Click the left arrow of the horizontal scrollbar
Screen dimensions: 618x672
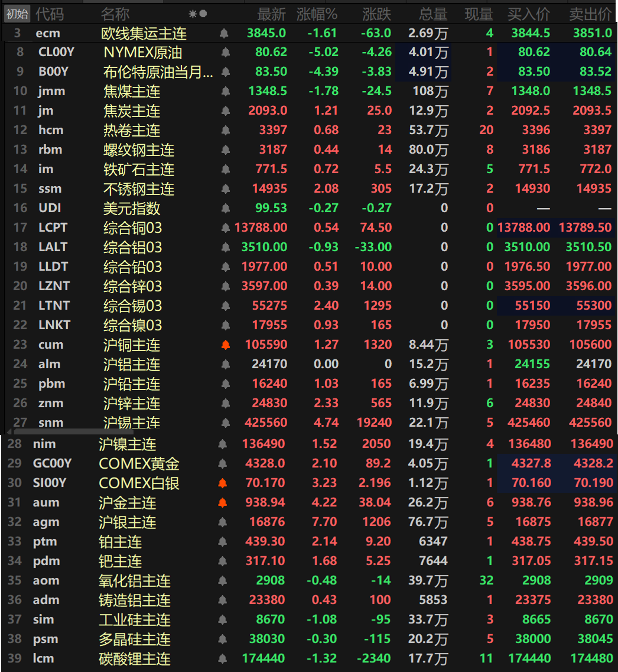[x=9, y=431]
